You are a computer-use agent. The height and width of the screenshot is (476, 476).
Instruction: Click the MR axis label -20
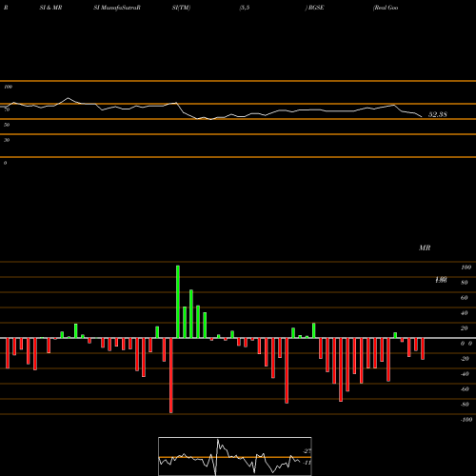(465, 359)
